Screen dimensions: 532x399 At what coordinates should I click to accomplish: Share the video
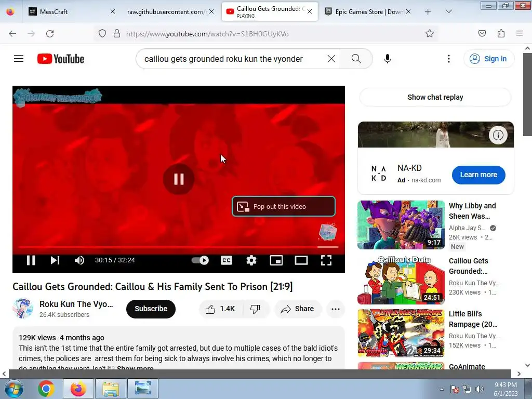pyautogui.click(x=298, y=309)
